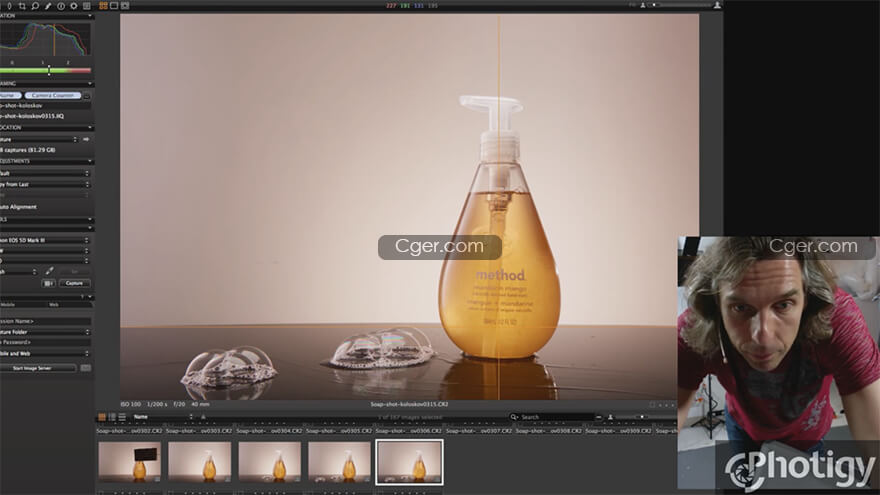Toggle the browser sort direction icon
Image resolution: width=880 pixels, height=495 pixels.
click(203, 417)
